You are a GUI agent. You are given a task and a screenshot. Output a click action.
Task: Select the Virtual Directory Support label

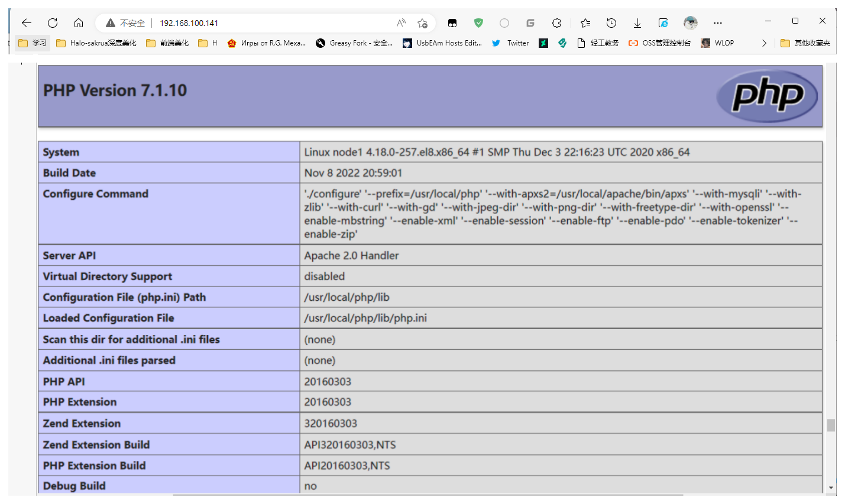click(x=107, y=276)
